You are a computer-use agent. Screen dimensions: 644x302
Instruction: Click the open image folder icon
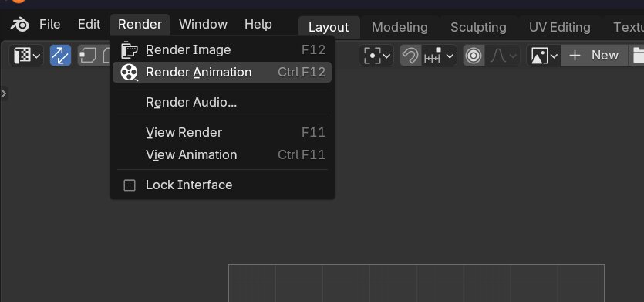point(637,55)
